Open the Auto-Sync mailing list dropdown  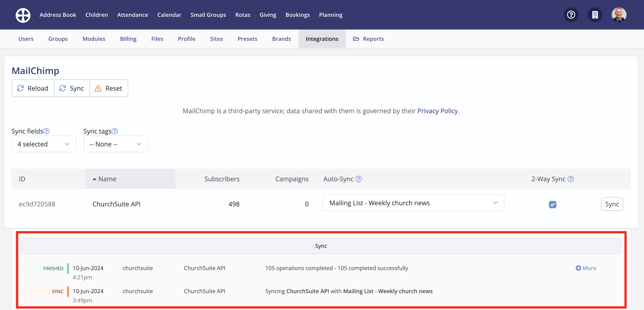tap(414, 203)
